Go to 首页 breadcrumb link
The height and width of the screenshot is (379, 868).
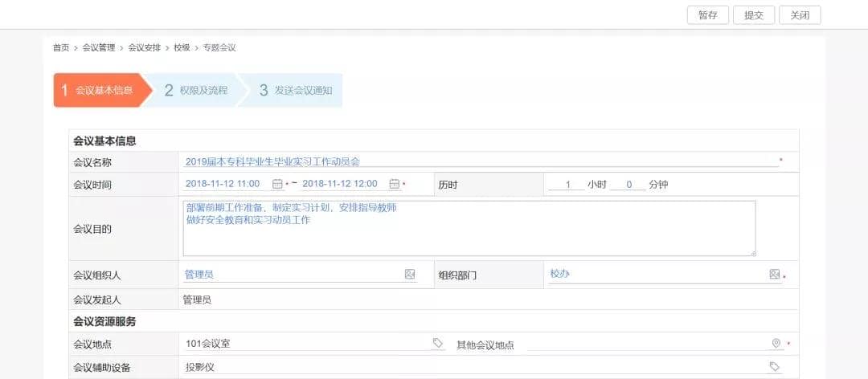[61, 48]
